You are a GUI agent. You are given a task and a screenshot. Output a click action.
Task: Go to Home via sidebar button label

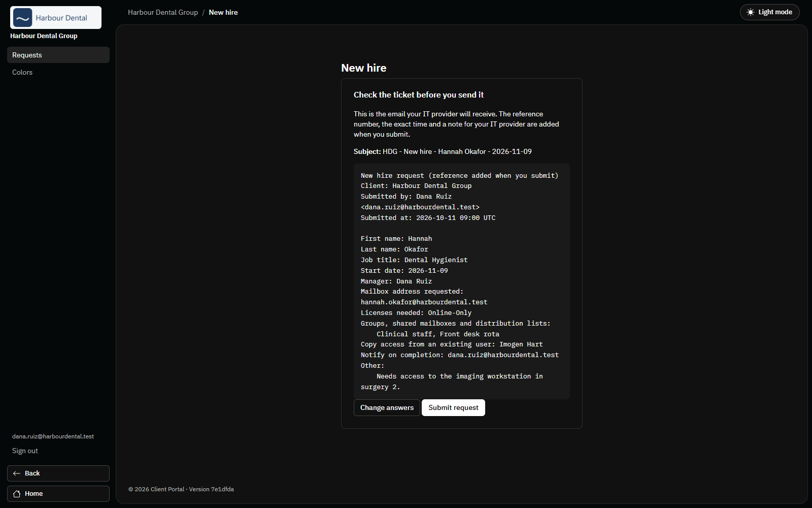tap(34, 494)
